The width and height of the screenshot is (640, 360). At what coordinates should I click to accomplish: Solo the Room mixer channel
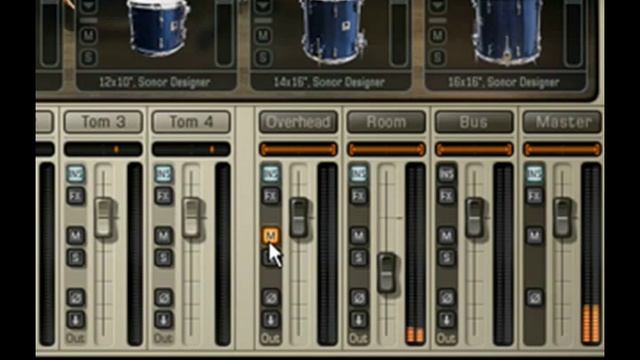pyautogui.click(x=359, y=258)
